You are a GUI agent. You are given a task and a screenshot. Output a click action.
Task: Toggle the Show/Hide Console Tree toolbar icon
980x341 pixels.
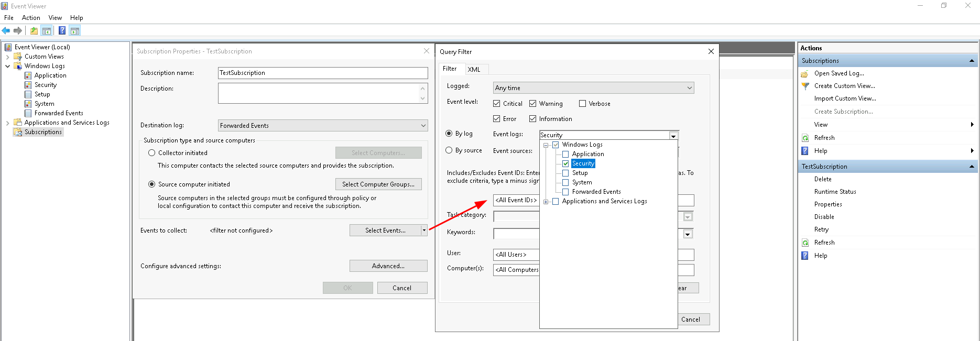[47, 31]
